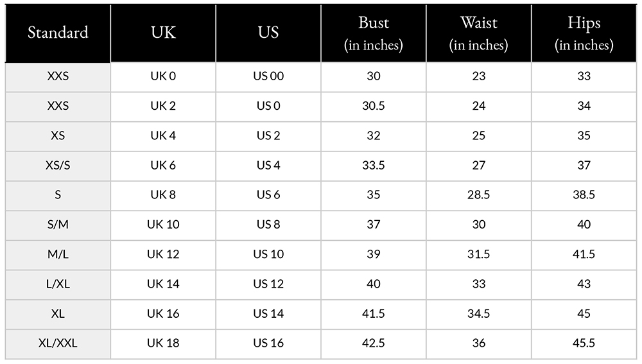Viewport: 642px width, 364px height.
Task: Select the waist value 34.5
Action: coord(479,314)
